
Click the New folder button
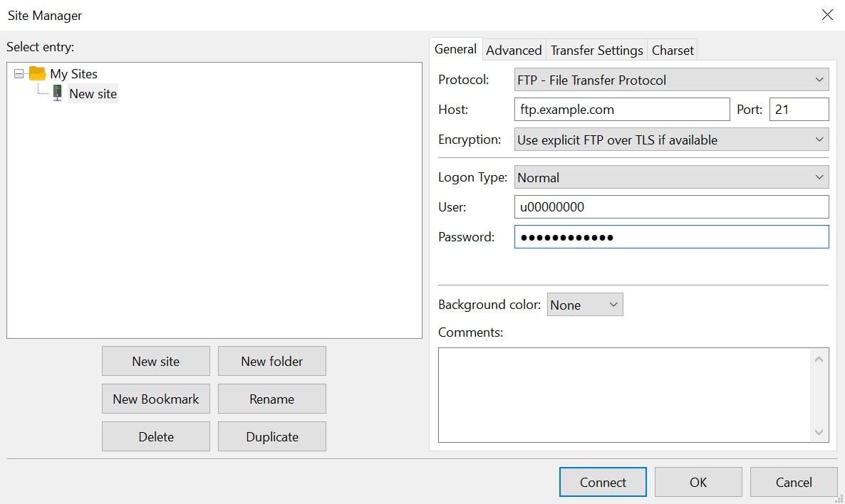pyautogui.click(x=271, y=361)
